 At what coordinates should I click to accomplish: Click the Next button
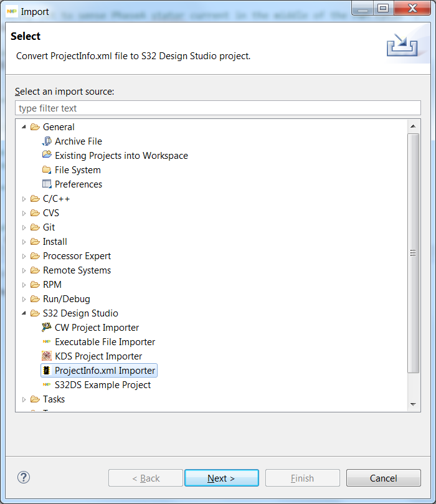(x=221, y=478)
